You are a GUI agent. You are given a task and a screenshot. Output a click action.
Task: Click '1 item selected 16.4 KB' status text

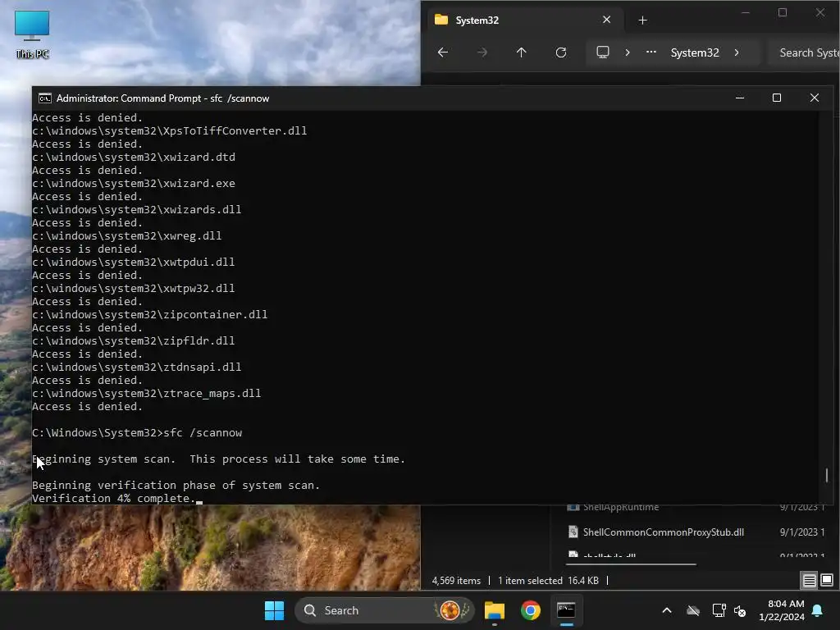548,581
